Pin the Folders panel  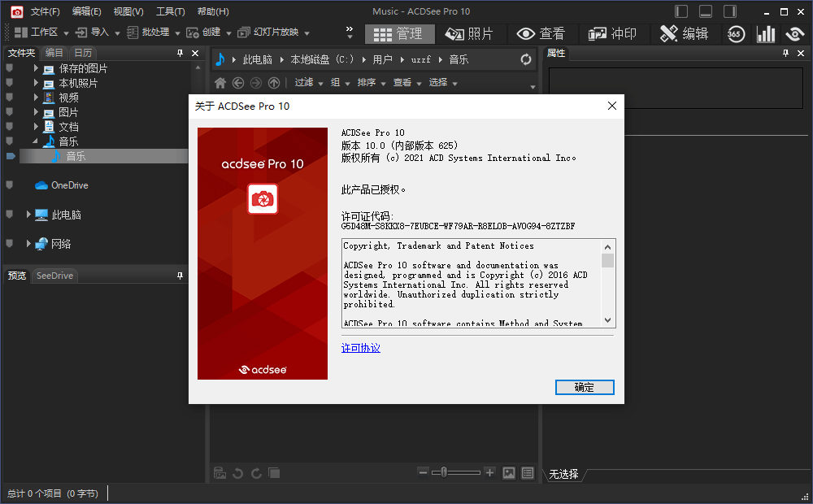pyautogui.click(x=180, y=53)
